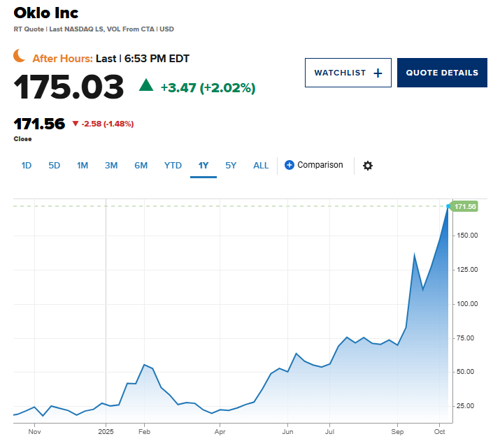The width and height of the screenshot is (500, 448).
Task: Click the after hours moon icon
Action: point(20,58)
